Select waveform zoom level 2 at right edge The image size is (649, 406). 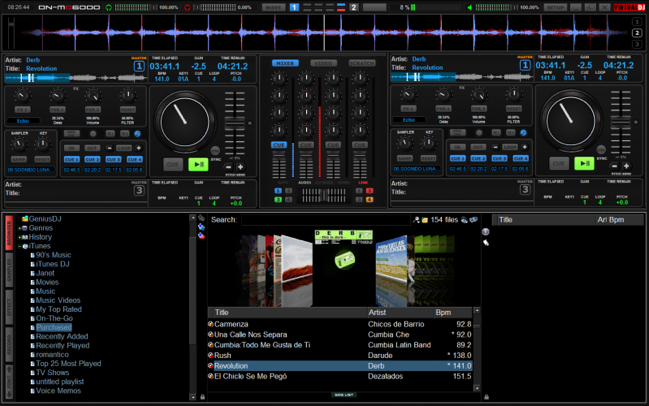click(637, 33)
